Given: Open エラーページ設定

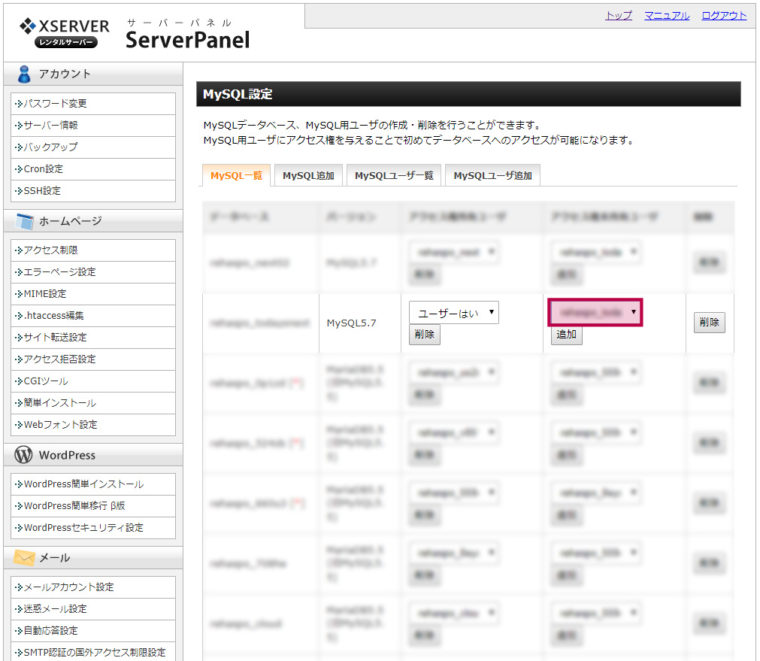Looking at the screenshot, I should tap(93, 272).
